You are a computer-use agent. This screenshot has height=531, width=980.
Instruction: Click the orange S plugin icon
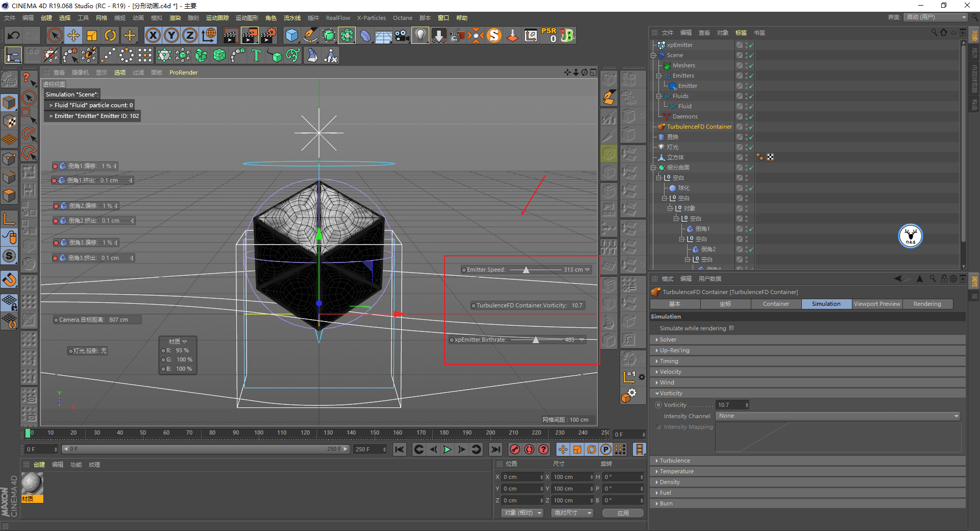pyautogui.click(x=494, y=35)
